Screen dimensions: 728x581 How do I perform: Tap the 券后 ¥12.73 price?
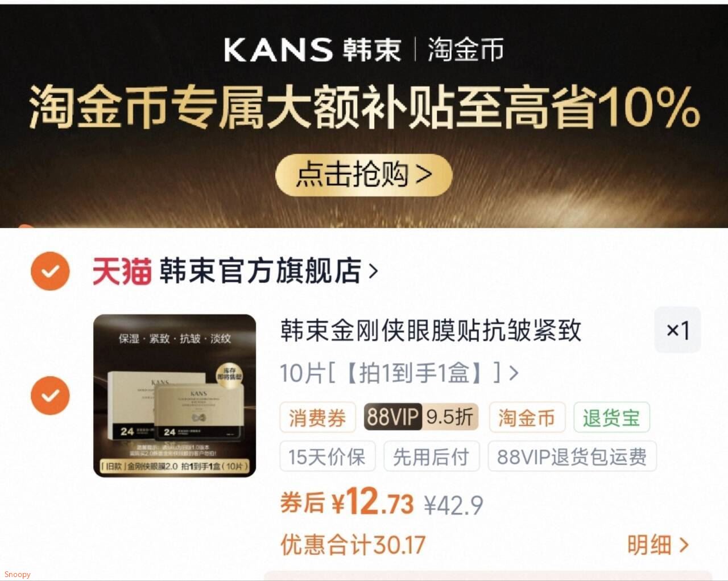pos(347,502)
